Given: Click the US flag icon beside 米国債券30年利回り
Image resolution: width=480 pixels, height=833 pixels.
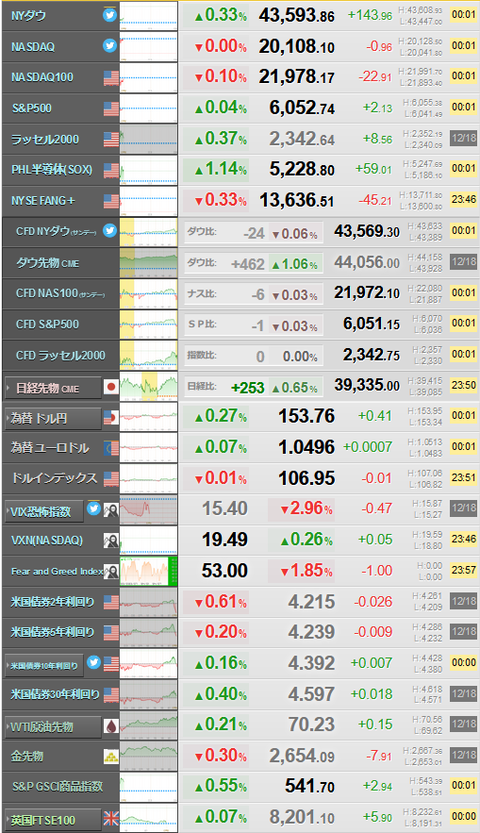Looking at the screenshot, I should (111, 694).
